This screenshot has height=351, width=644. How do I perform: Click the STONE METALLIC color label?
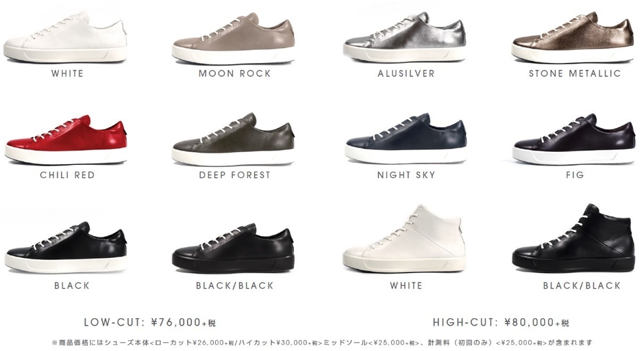click(575, 73)
